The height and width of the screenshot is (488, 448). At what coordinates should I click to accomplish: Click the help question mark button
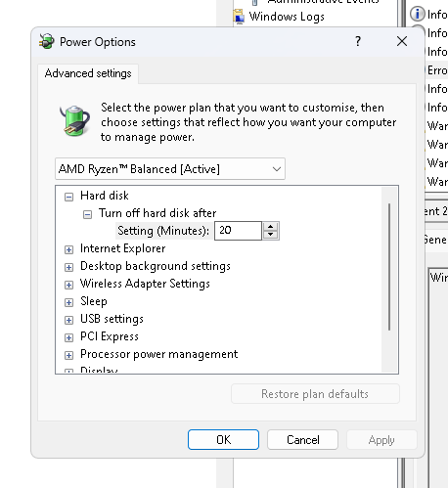(358, 41)
